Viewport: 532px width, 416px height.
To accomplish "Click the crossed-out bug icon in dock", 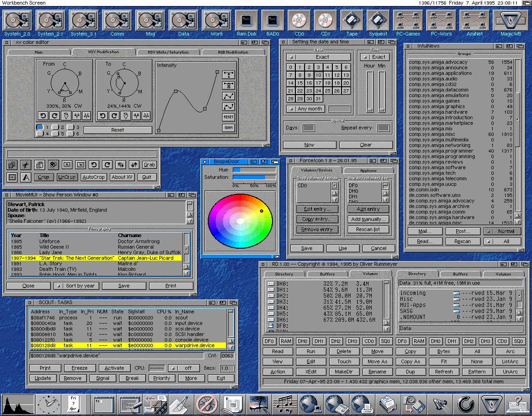I will [x=206, y=404].
